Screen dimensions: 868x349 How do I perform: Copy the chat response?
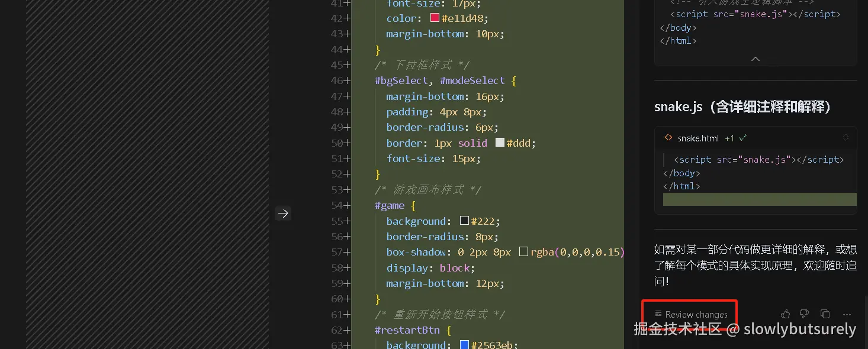click(825, 314)
